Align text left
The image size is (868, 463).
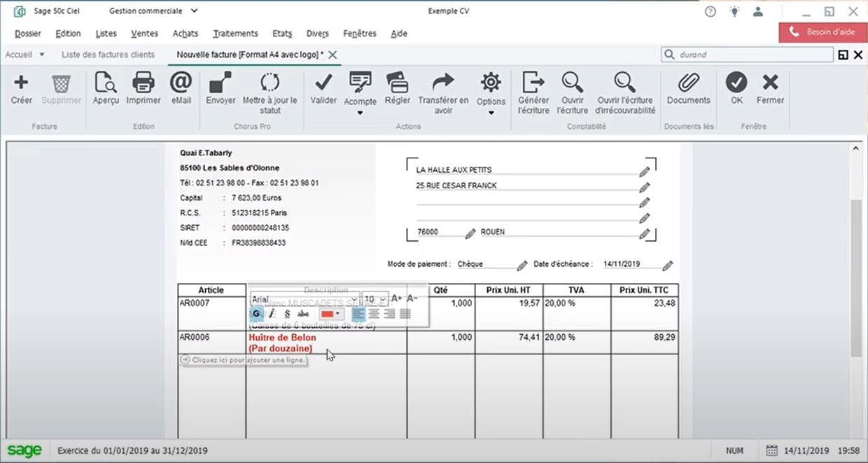tap(358, 314)
